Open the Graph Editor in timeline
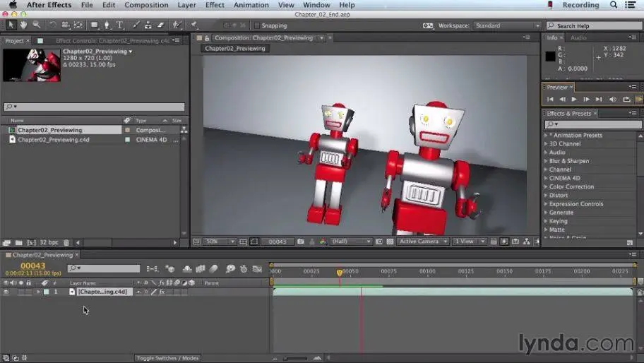This screenshot has width=644, height=363. pyautogui.click(x=258, y=269)
